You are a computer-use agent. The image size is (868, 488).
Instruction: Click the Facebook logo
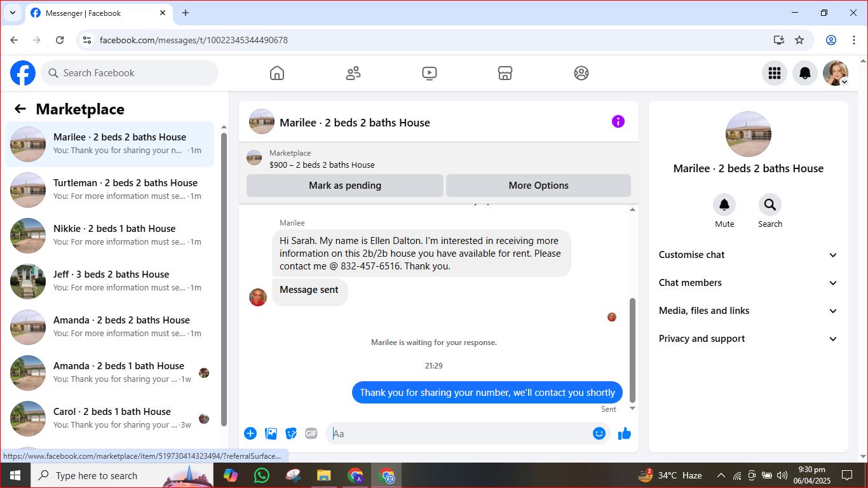[23, 73]
